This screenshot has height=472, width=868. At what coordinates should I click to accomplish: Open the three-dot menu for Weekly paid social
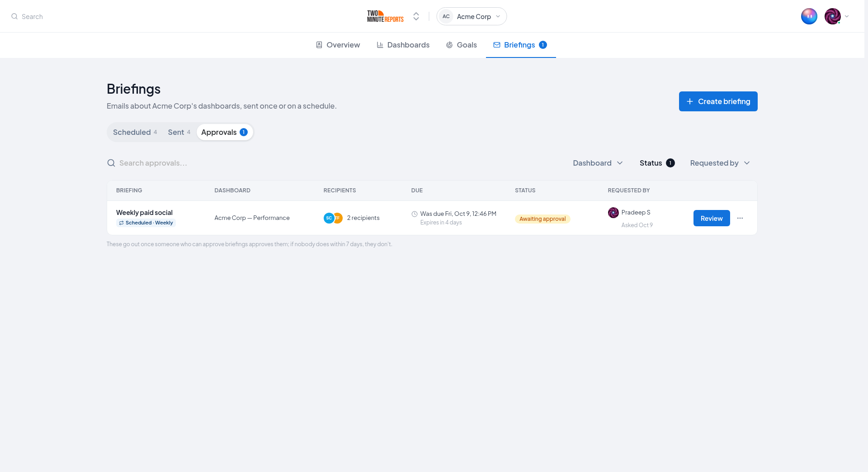[740, 218]
